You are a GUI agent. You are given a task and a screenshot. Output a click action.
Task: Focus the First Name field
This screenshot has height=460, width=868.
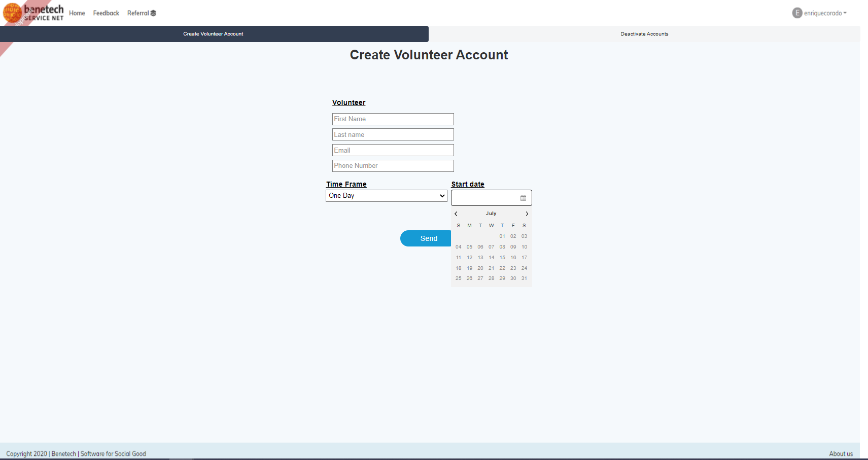393,119
